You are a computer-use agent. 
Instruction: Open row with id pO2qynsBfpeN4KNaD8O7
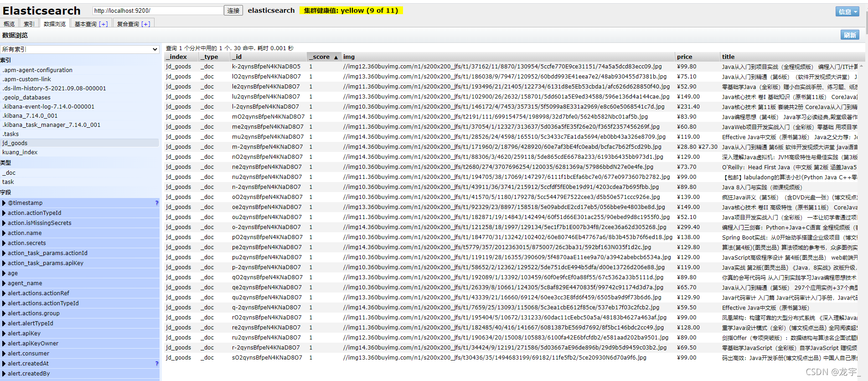click(267, 237)
